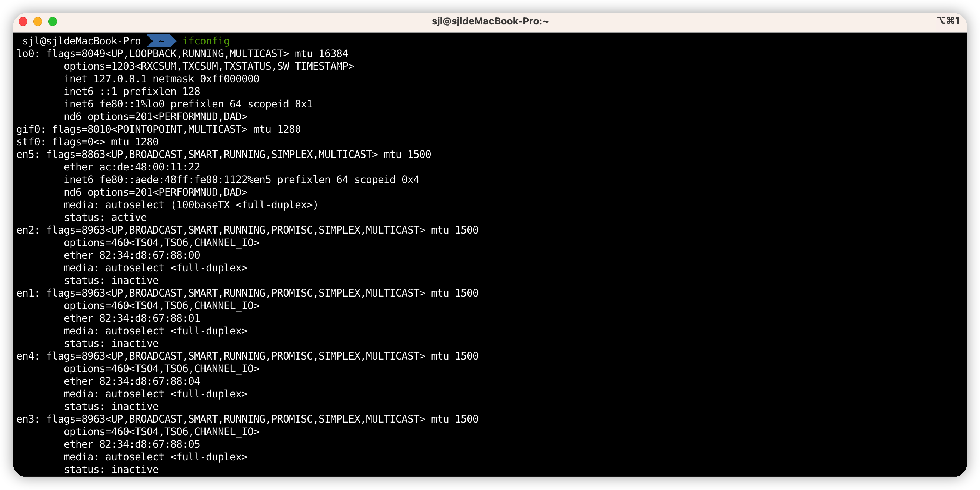Click the 127.0.0.1 loopback address
980x490 pixels.
120,79
